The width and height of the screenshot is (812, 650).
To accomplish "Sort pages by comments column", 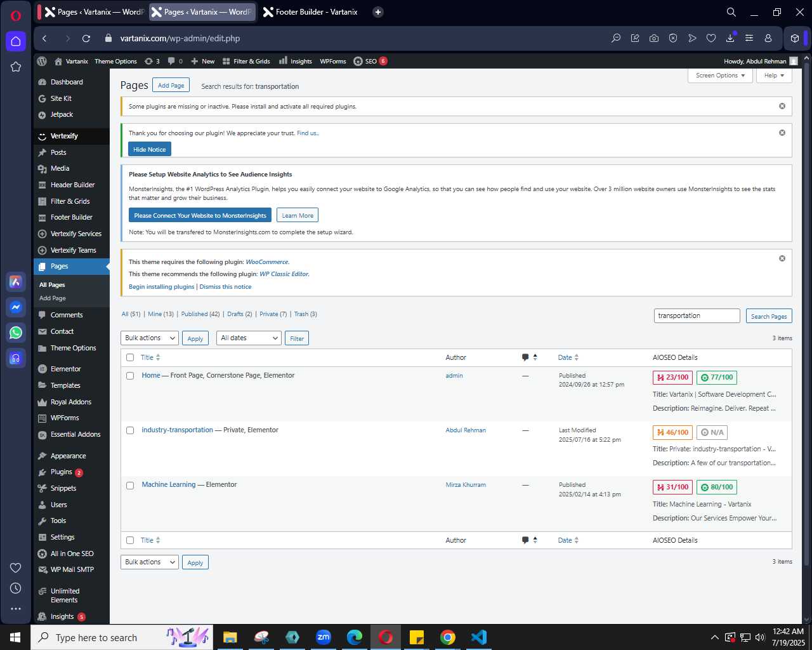I will click(530, 357).
